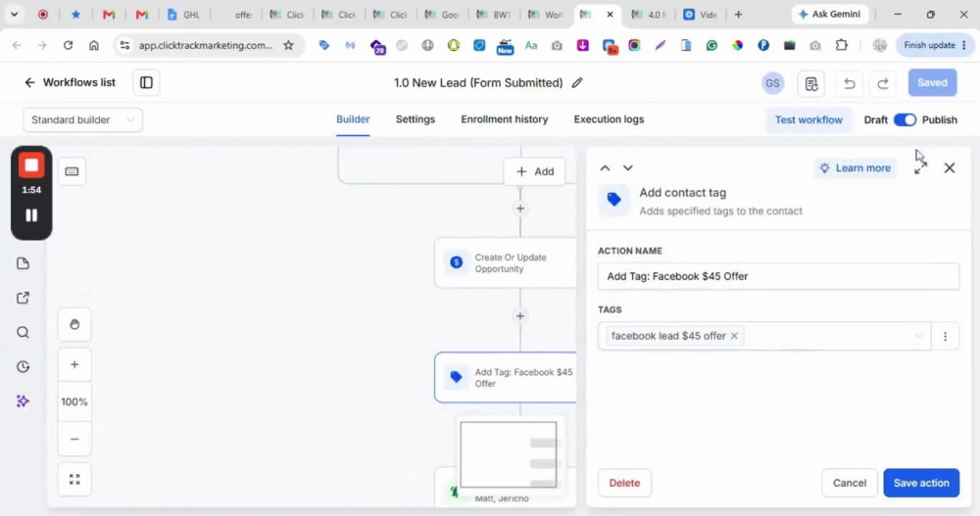Open search in the left sidebar
This screenshot has height=516, width=980.
tap(24, 332)
